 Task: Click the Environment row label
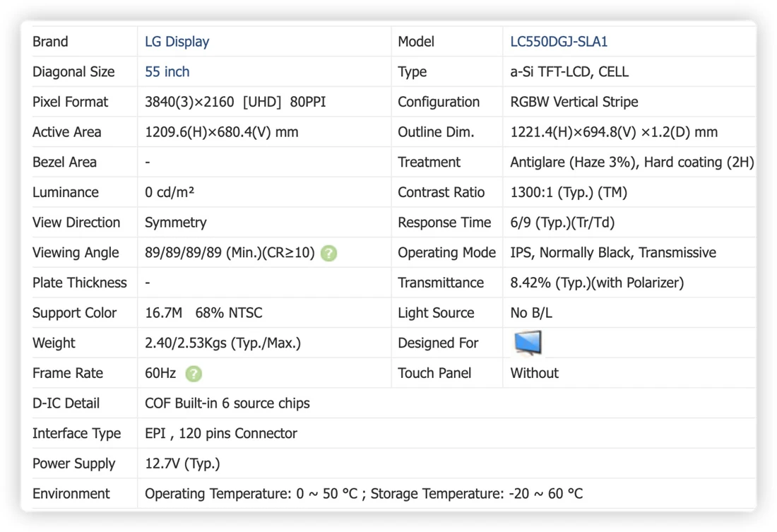pos(71,495)
